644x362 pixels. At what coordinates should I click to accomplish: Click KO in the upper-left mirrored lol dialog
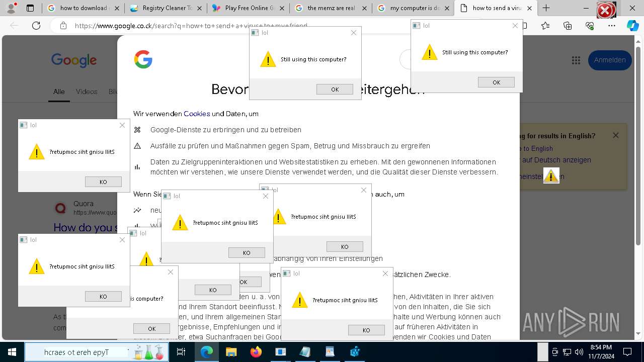click(103, 182)
